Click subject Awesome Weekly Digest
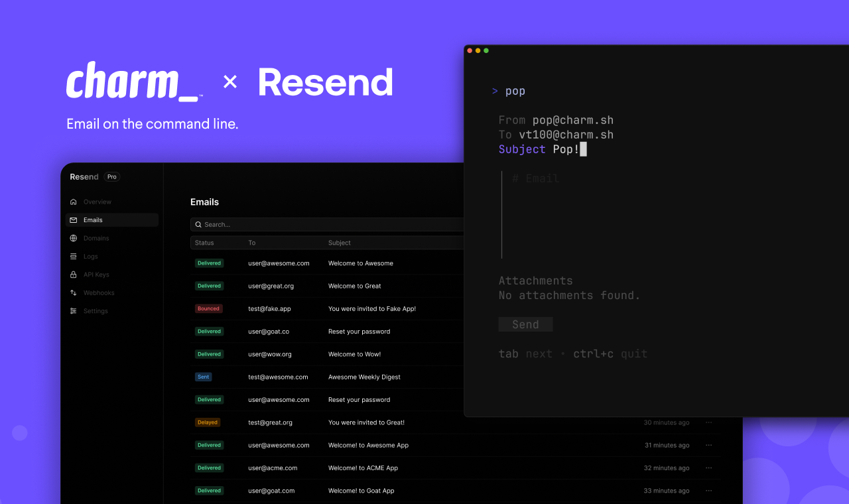Screen dimensions: 849x504 [364, 377]
